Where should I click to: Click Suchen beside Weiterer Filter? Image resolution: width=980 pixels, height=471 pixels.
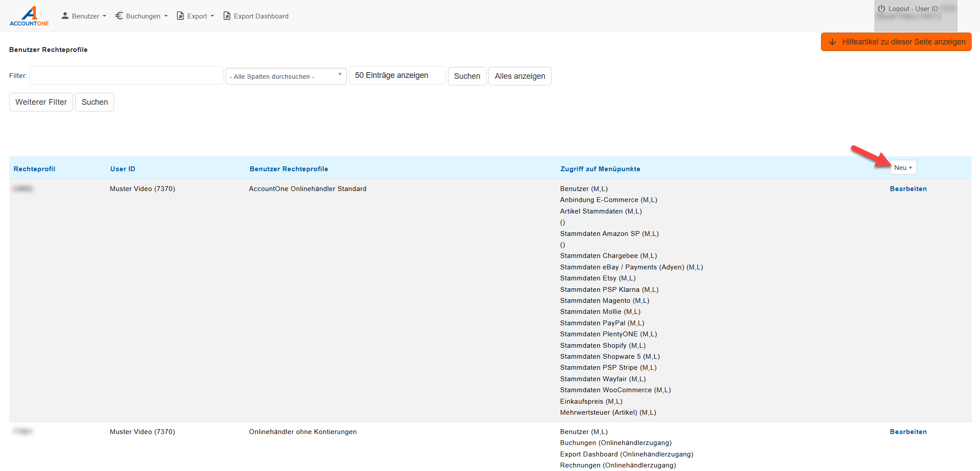tap(95, 102)
